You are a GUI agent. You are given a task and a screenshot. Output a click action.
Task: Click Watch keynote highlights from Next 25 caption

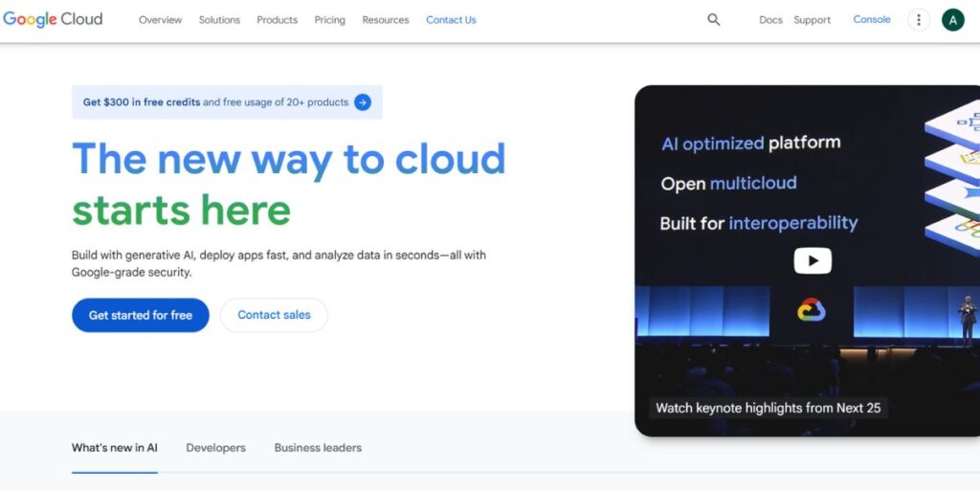point(768,408)
